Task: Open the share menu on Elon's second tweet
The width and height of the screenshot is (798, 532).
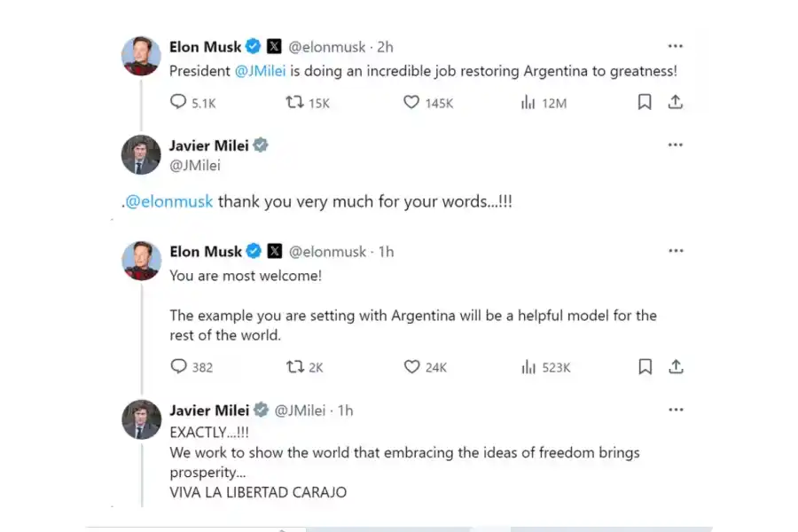Action: coord(676,366)
